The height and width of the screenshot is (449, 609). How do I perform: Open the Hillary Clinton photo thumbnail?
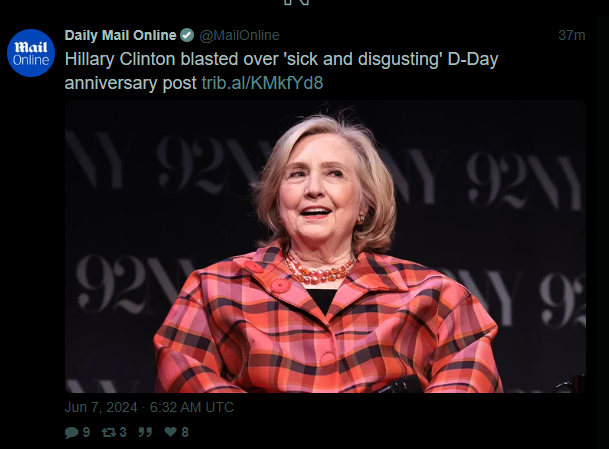325,247
